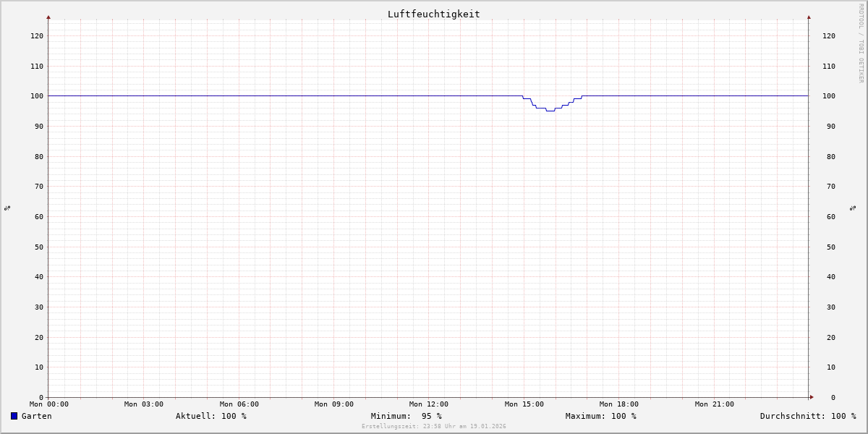This screenshot has height=434, width=868.
Task: Click the 80 label on the left axis
Action: click(39, 156)
